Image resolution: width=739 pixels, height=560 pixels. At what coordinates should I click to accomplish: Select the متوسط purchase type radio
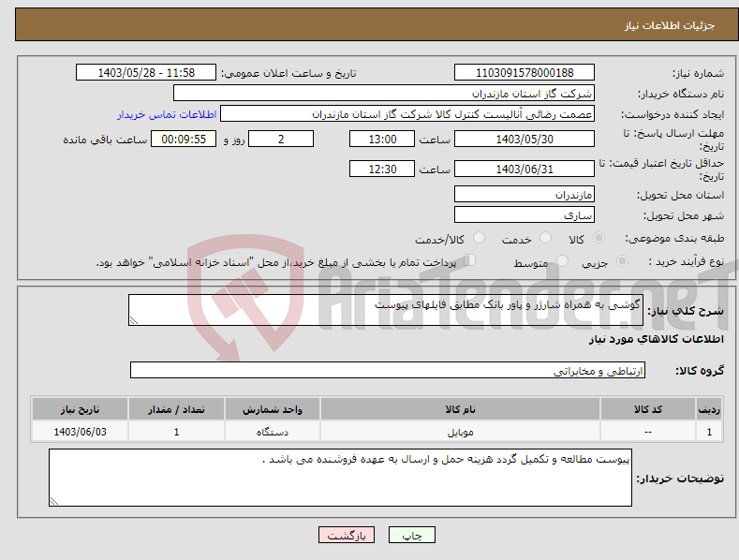pyautogui.click(x=562, y=260)
